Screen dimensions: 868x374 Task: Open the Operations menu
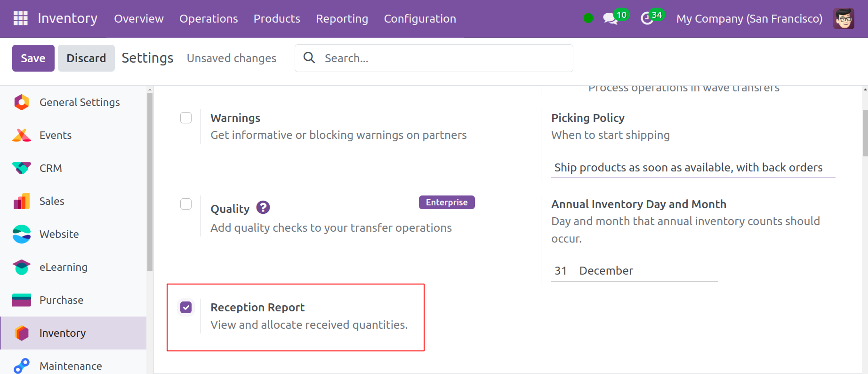click(x=209, y=19)
